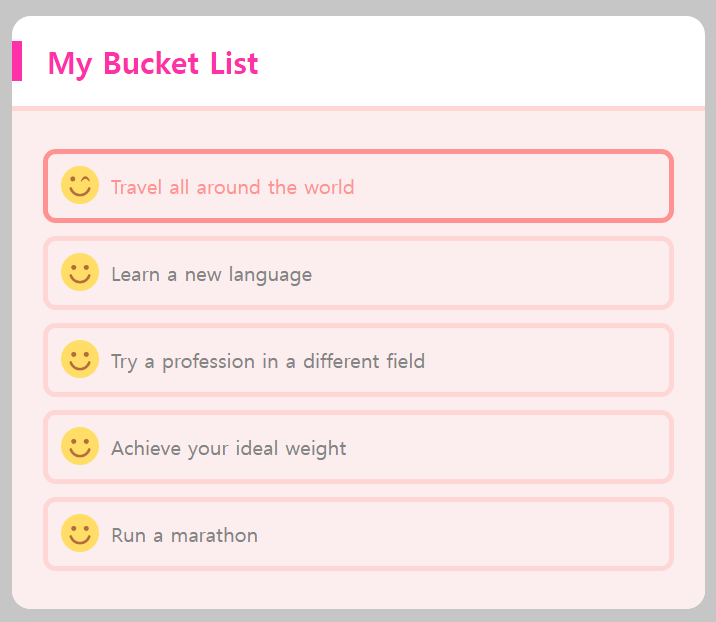Image resolution: width=716 pixels, height=622 pixels.
Task: Click the smiley next to Achieve your ideal weight
Action: (80, 447)
